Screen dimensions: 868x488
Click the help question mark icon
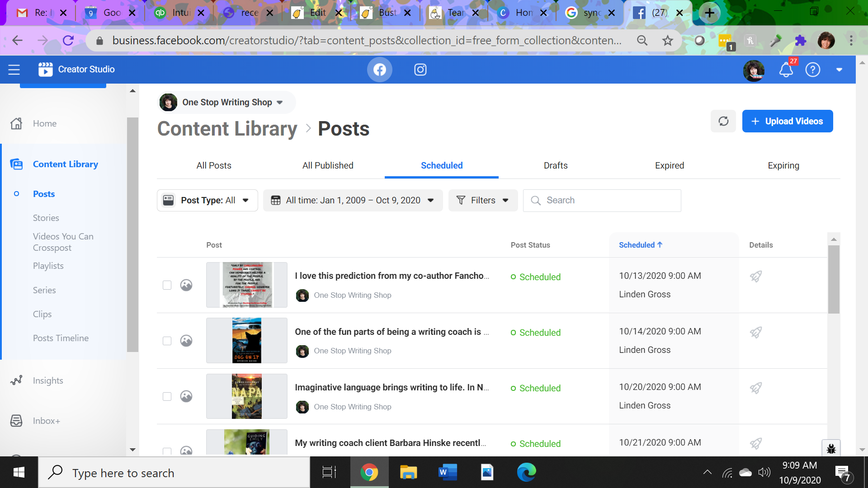812,70
